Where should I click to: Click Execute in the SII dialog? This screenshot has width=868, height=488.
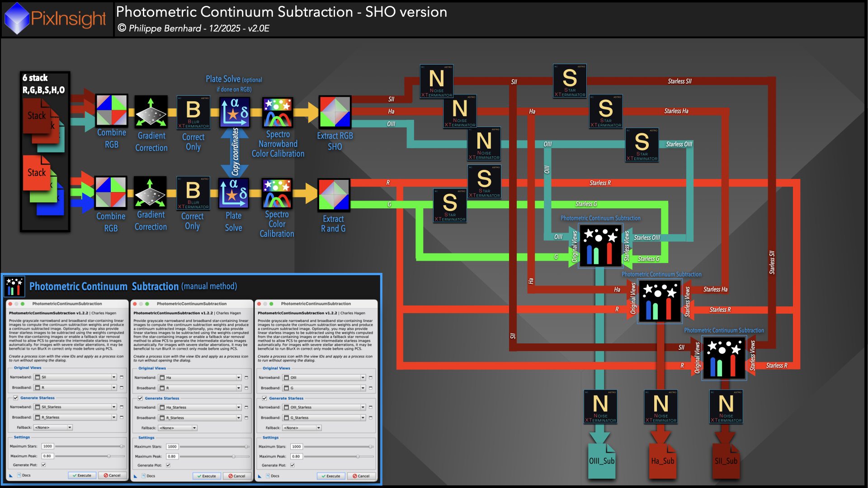82,475
